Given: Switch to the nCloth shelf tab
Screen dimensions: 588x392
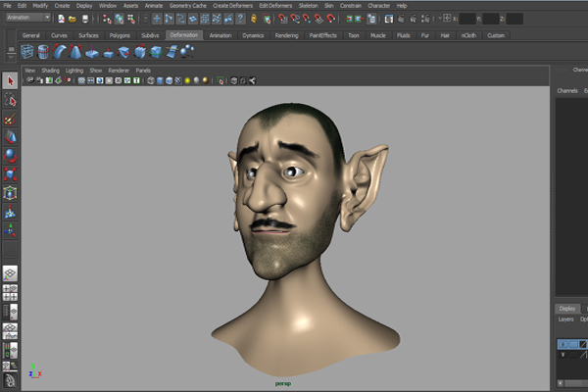Looking at the screenshot, I should pyautogui.click(x=468, y=35).
